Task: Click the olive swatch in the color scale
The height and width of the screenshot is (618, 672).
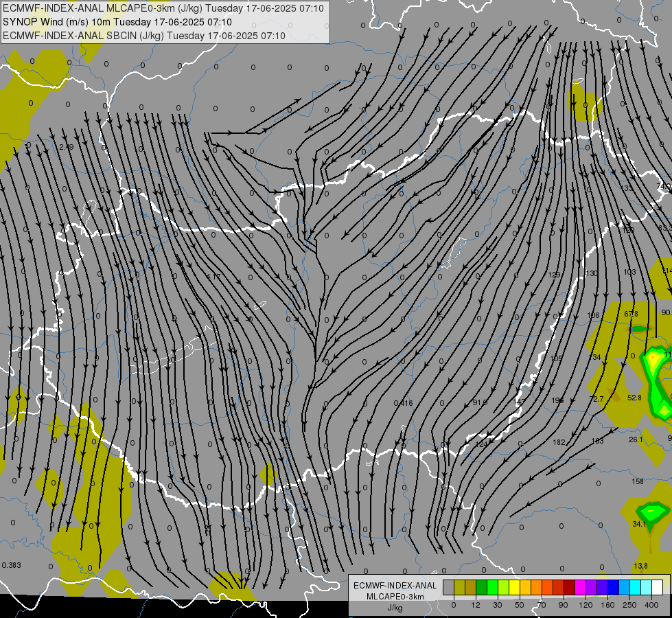Action: [x=459, y=587]
